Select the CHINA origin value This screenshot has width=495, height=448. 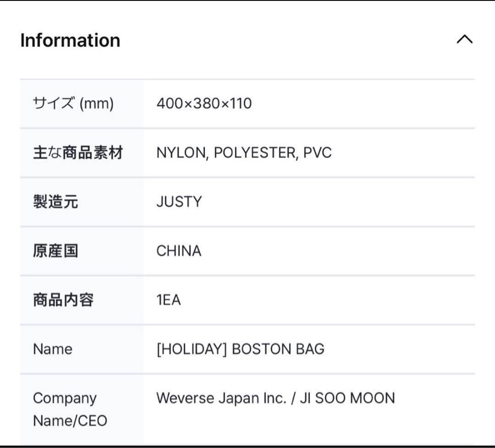(179, 251)
